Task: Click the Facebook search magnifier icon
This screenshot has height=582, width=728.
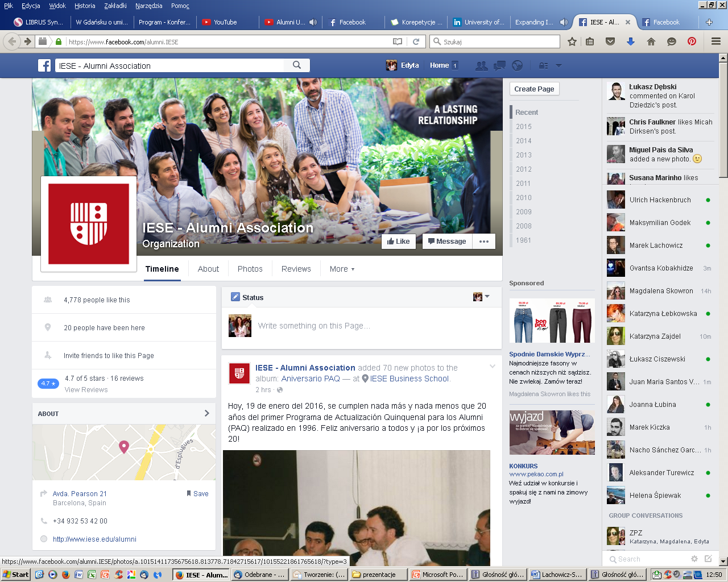Action: (297, 65)
